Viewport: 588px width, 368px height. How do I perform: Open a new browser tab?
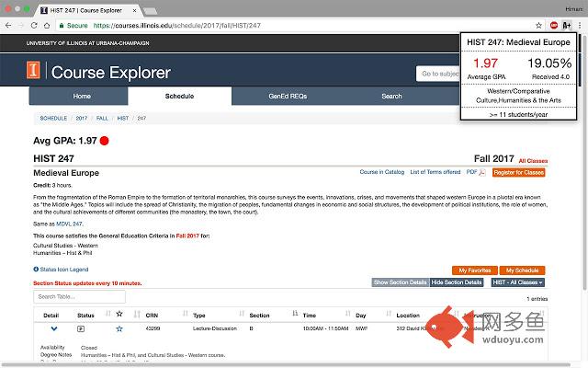tap(151, 11)
